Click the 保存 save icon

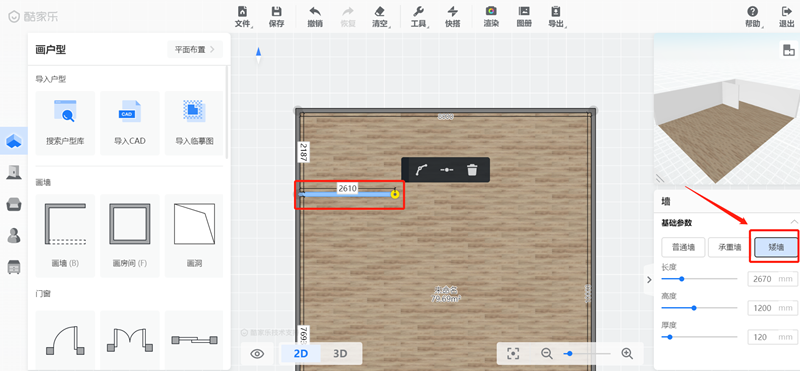(276, 17)
